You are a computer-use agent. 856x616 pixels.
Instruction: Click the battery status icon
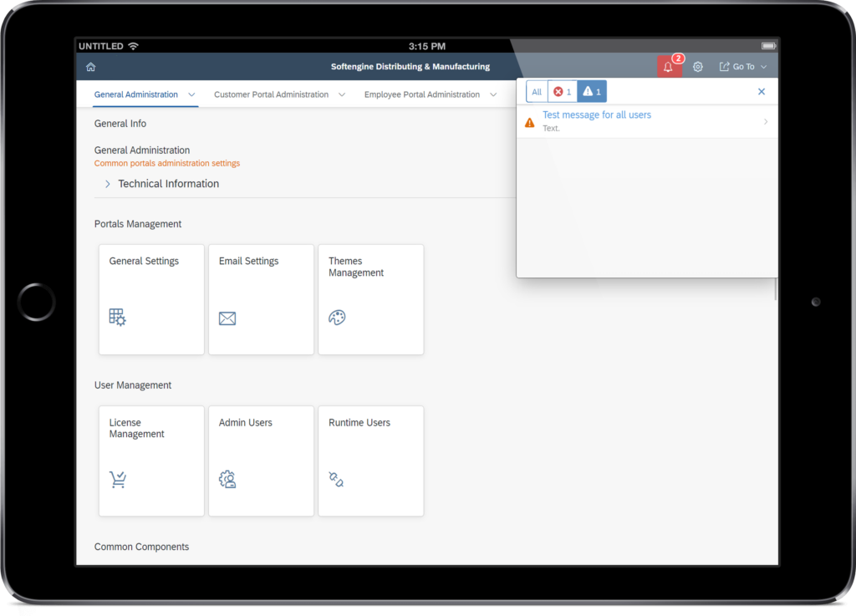(x=769, y=46)
